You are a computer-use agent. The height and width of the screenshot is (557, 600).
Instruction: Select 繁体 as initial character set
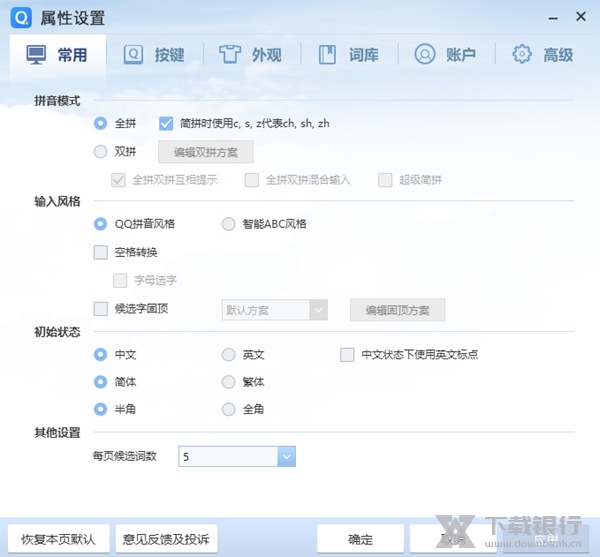(x=228, y=382)
